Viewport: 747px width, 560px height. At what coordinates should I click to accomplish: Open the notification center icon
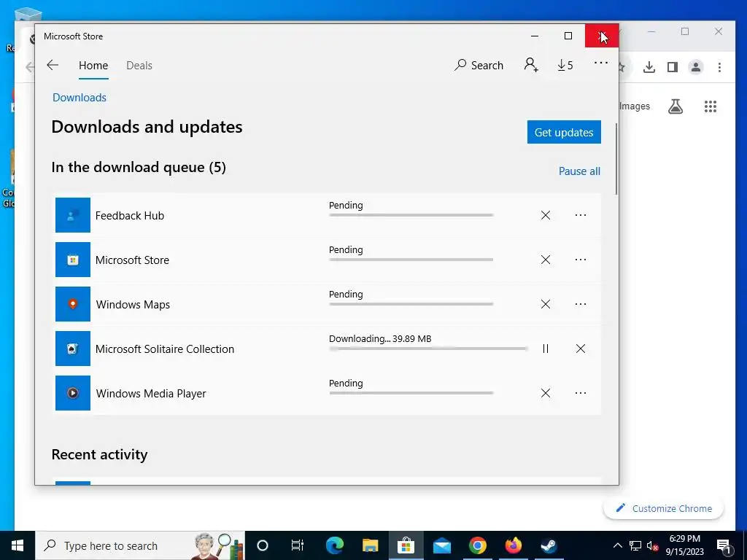pyautogui.click(x=724, y=545)
